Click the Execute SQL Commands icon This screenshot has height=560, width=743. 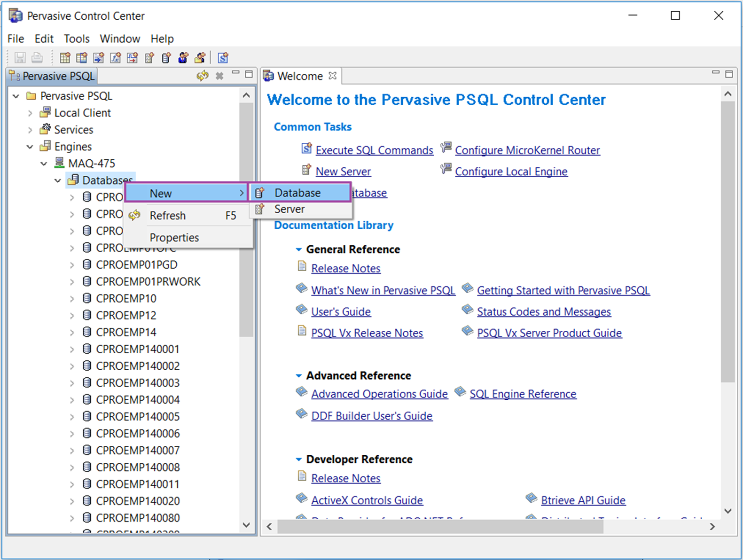[306, 149]
